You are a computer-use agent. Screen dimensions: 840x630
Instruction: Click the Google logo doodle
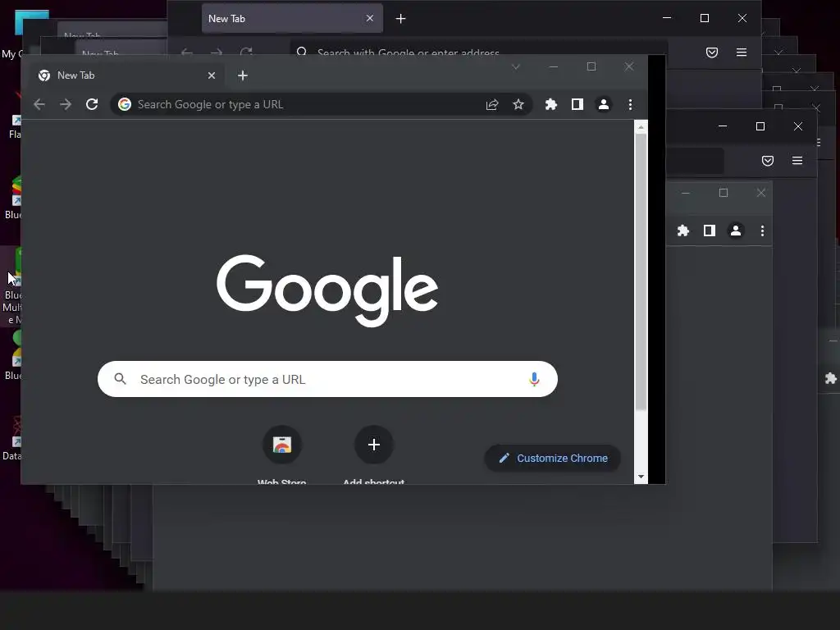coord(327,290)
